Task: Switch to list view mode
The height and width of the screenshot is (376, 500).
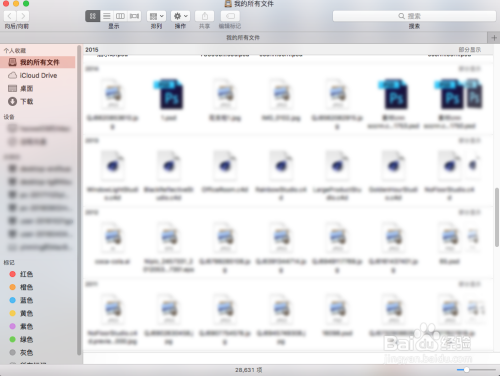Action: tap(107, 16)
